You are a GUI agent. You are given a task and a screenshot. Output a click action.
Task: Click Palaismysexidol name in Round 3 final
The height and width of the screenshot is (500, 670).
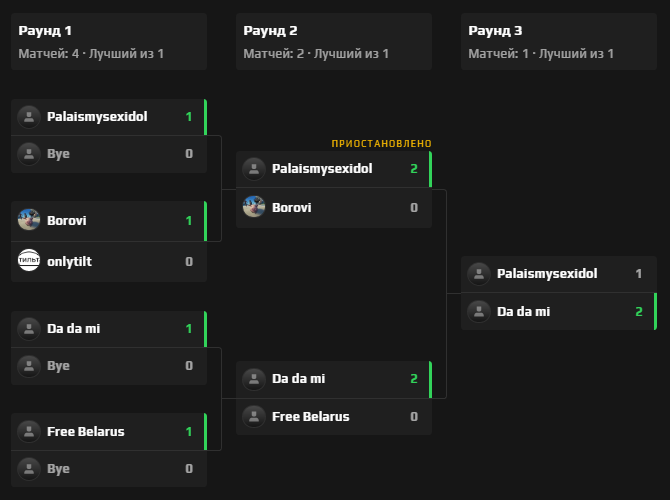coord(547,274)
